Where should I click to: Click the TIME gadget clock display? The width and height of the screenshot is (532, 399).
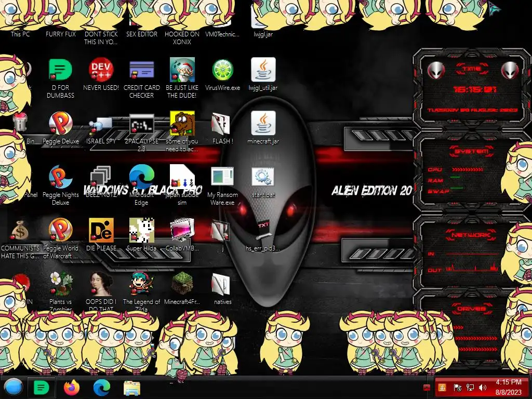(474, 89)
